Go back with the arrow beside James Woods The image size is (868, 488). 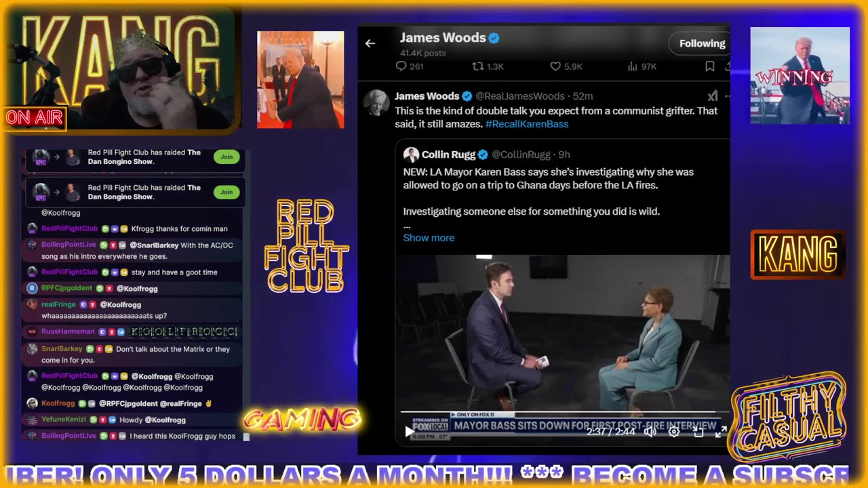[x=370, y=43]
